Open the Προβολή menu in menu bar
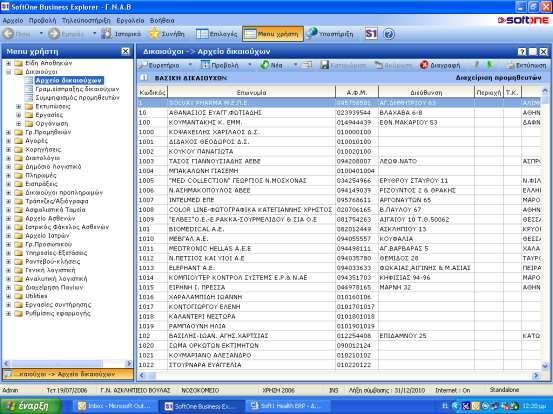553x414 pixels. point(42,20)
